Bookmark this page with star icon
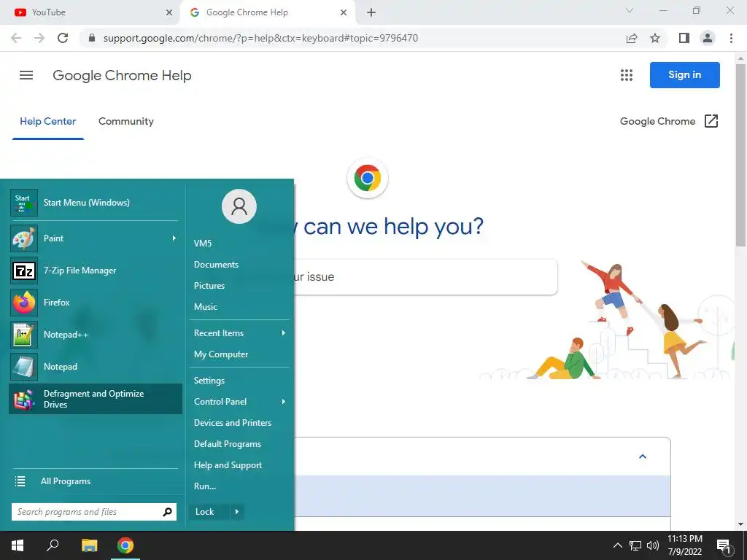The height and width of the screenshot is (560, 747). [655, 38]
